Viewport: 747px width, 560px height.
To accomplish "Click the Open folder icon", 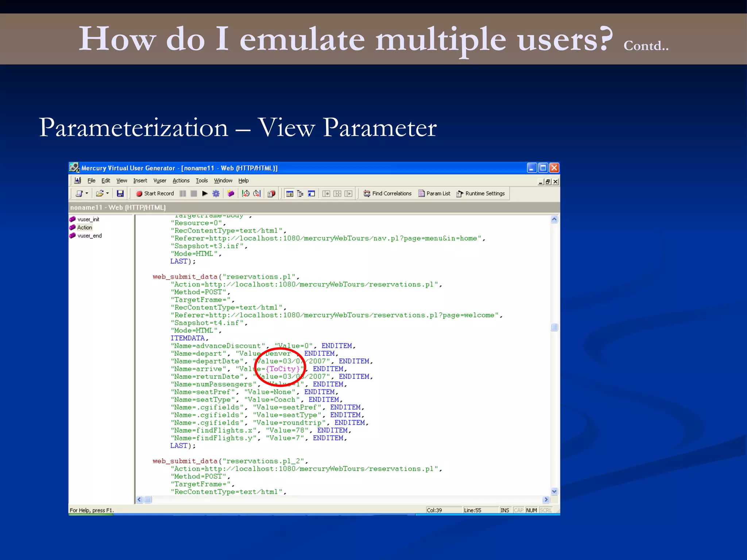I will 100,194.
